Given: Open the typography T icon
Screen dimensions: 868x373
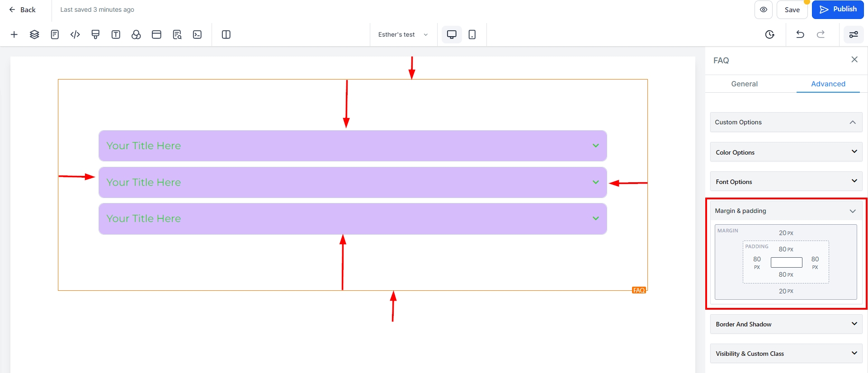Looking at the screenshot, I should 116,35.
